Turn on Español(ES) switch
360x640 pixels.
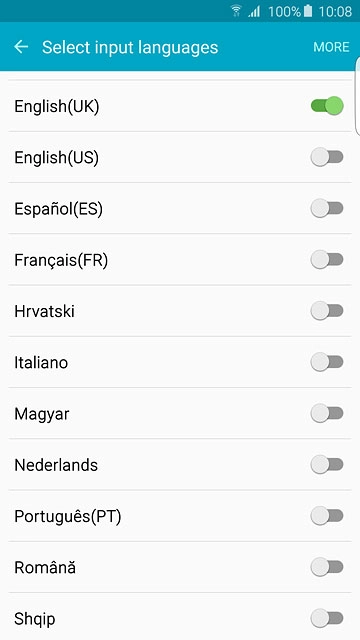pyautogui.click(x=327, y=209)
